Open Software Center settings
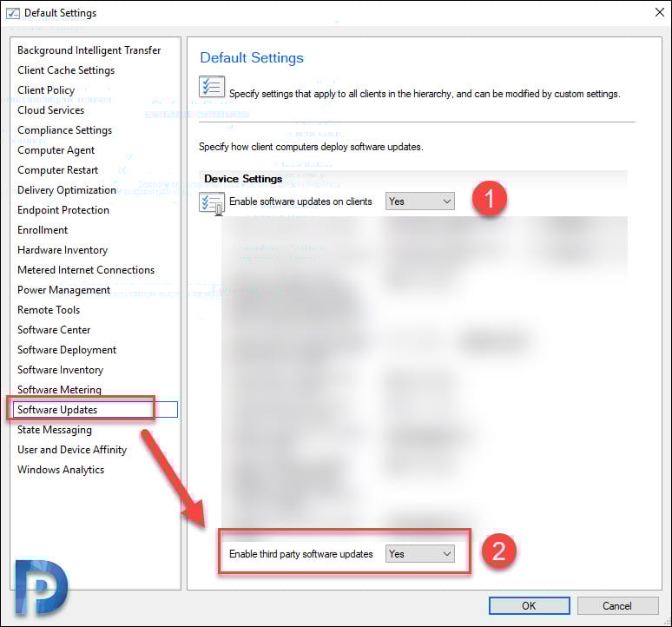Screen dimensions: 672x627 click(x=54, y=330)
